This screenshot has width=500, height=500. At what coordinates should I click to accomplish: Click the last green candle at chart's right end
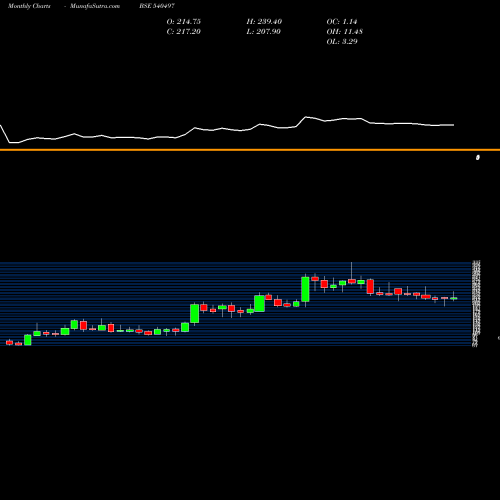tap(453, 298)
